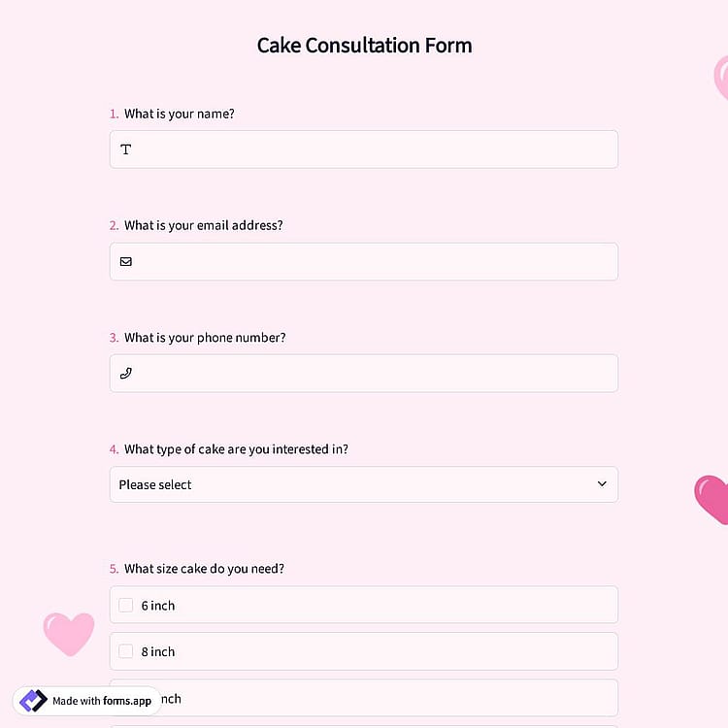Click the phone handset icon in the phone field

(126, 374)
